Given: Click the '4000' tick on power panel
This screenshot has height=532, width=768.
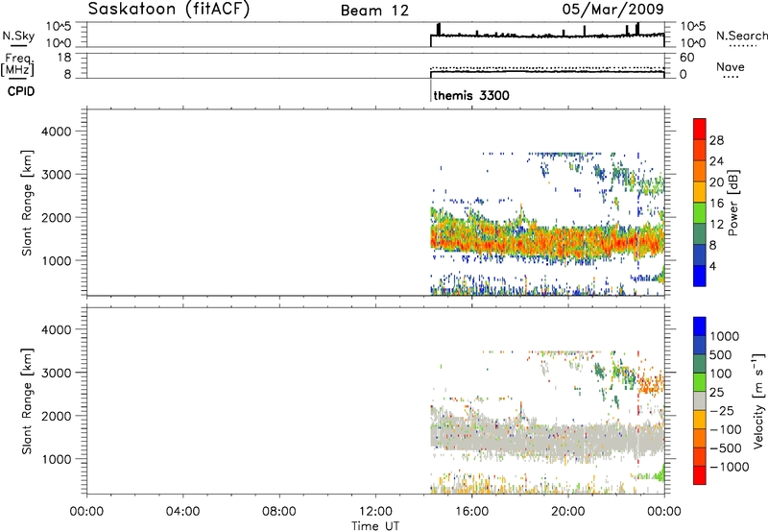Looking at the screenshot, I should pyautogui.click(x=57, y=132).
